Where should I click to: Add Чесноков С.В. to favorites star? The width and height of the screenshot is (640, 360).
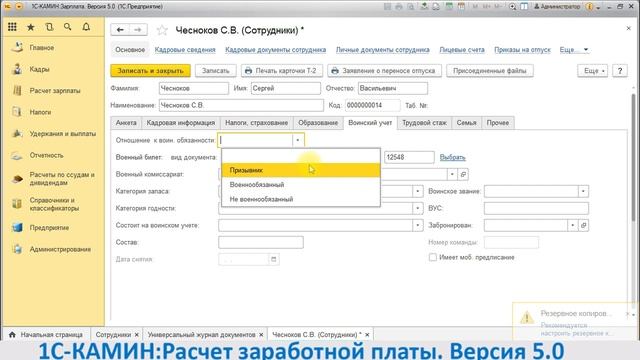click(x=162, y=30)
